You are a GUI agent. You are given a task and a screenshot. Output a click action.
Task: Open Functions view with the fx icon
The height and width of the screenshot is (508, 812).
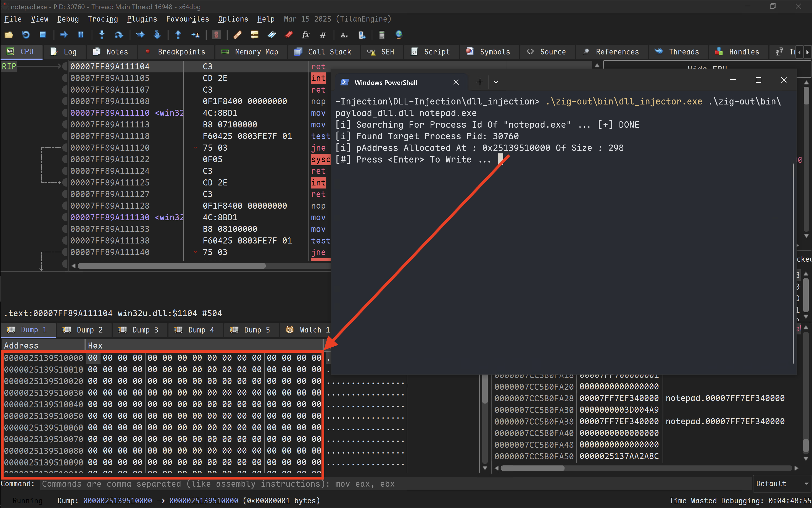click(x=306, y=35)
